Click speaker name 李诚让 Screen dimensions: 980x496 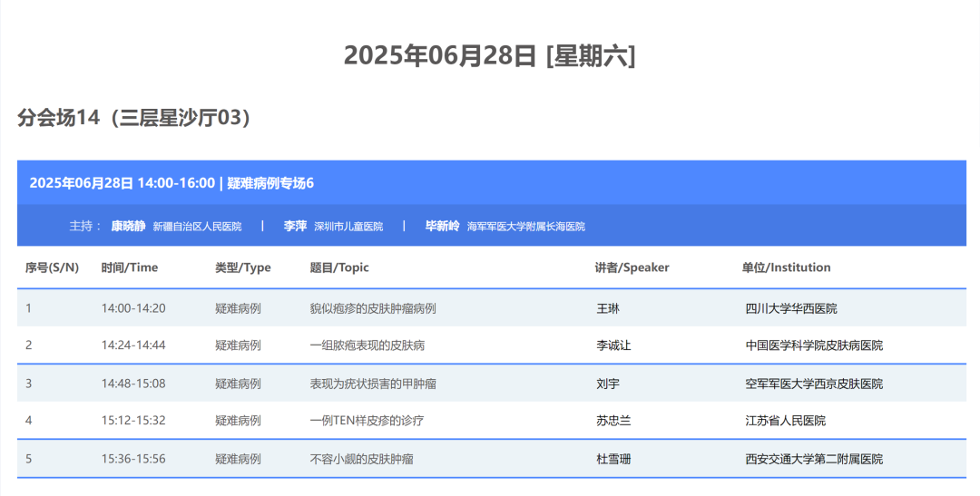point(613,345)
